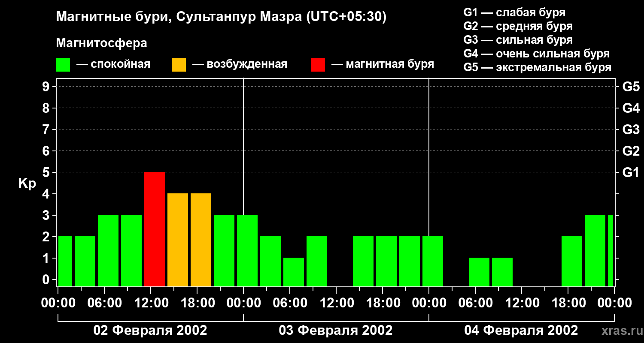Image resolution: width=644 pixels, height=343 pixels.
Task: Click the '18:00' time label under 04 Февраля
Action: 568,303
